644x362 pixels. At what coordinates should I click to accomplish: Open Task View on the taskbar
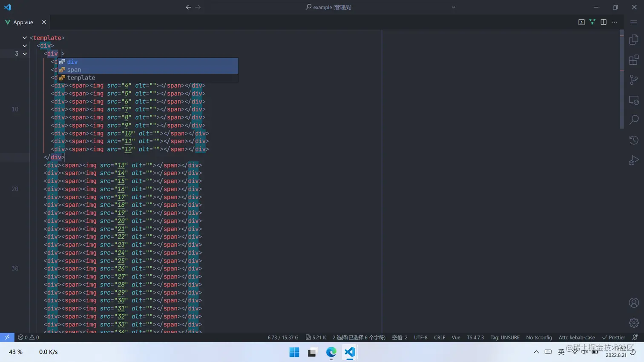pyautogui.click(x=312, y=352)
